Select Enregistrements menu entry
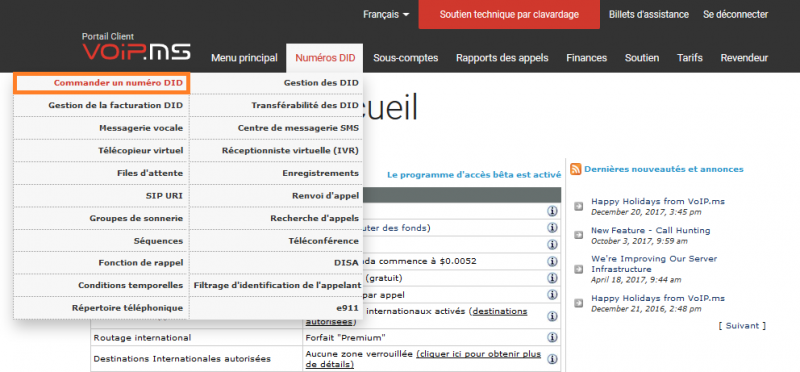Image resolution: width=800 pixels, height=372 pixels. click(x=276, y=173)
